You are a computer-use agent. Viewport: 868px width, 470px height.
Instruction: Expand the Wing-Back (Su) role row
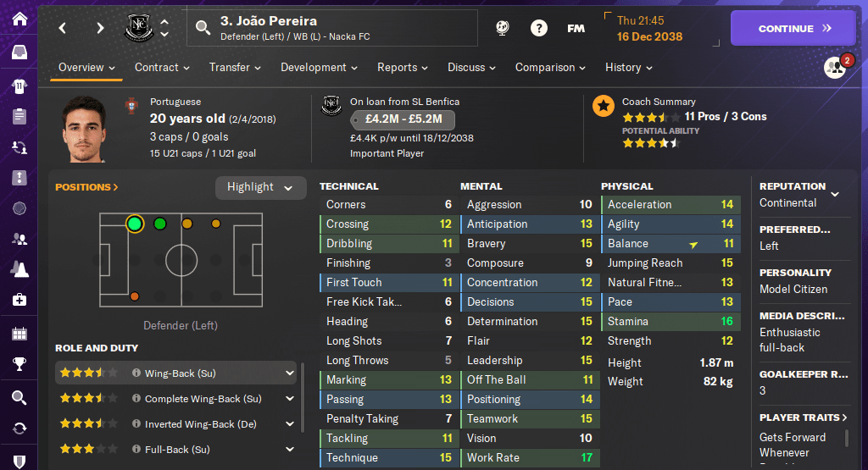[x=290, y=373]
